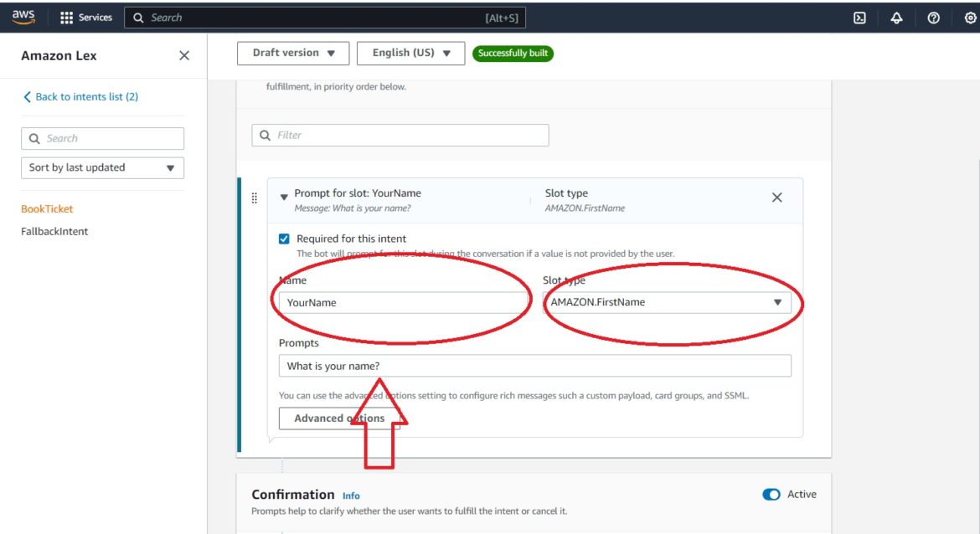Click the AWS home logo icon
Viewport: 980px width, 534px height.
[23, 17]
